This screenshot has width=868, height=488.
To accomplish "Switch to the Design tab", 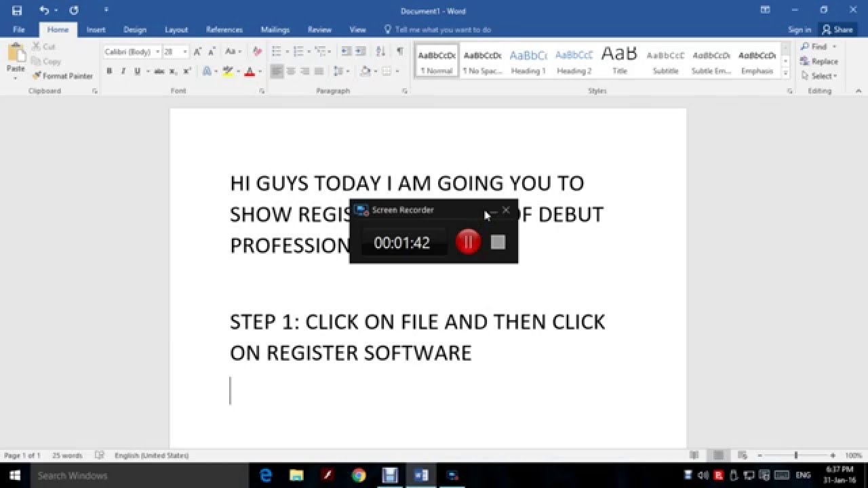I will pyautogui.click(x=135, y=30).
